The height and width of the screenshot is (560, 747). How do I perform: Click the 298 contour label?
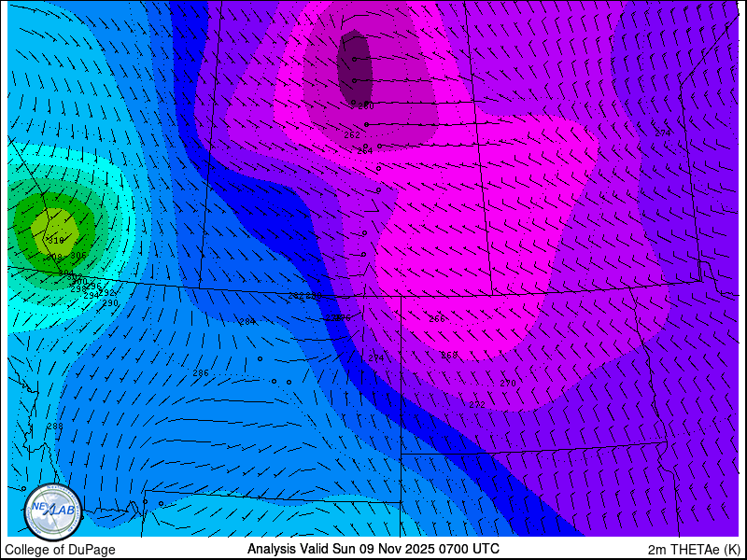click(x=78, y=289)
